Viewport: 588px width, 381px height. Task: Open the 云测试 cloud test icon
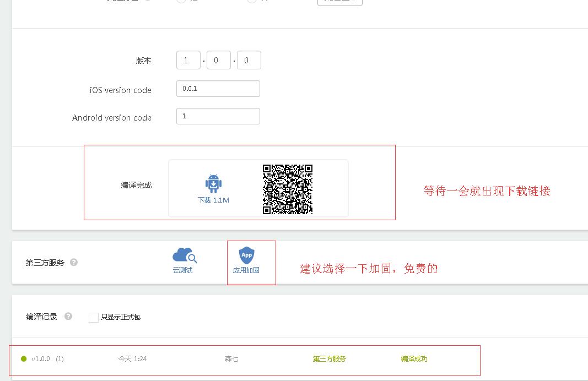coord(184,255)
